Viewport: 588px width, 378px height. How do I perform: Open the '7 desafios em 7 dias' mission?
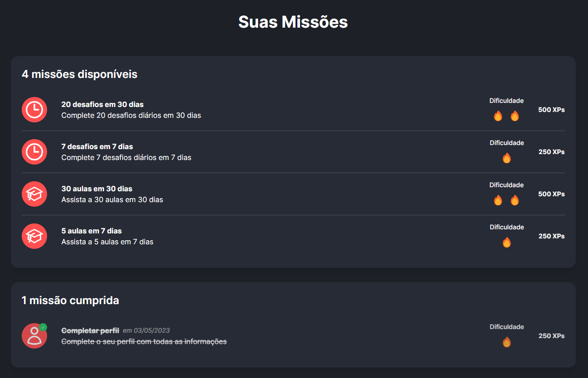click(x=97, y=146)
